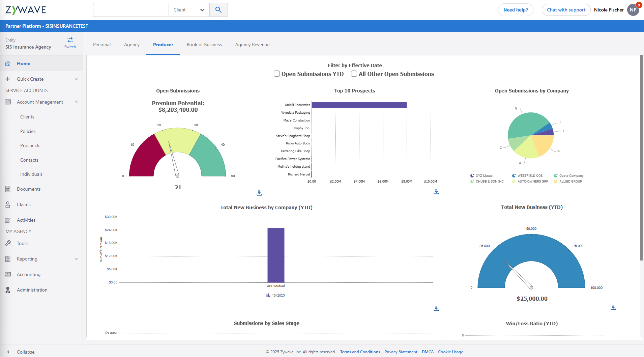
Task: Open the Agency Revenue tab
Action: point(252,45)
